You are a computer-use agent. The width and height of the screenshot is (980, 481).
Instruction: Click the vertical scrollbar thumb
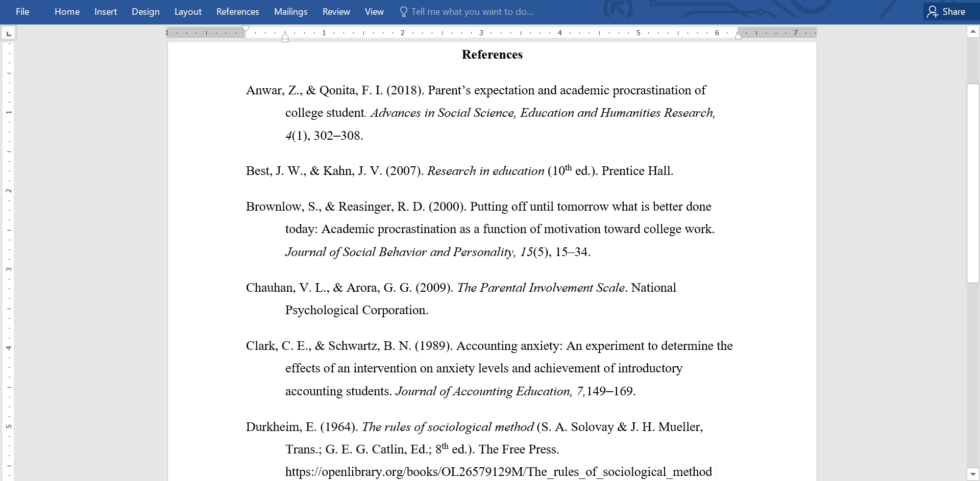coord(973,183)
